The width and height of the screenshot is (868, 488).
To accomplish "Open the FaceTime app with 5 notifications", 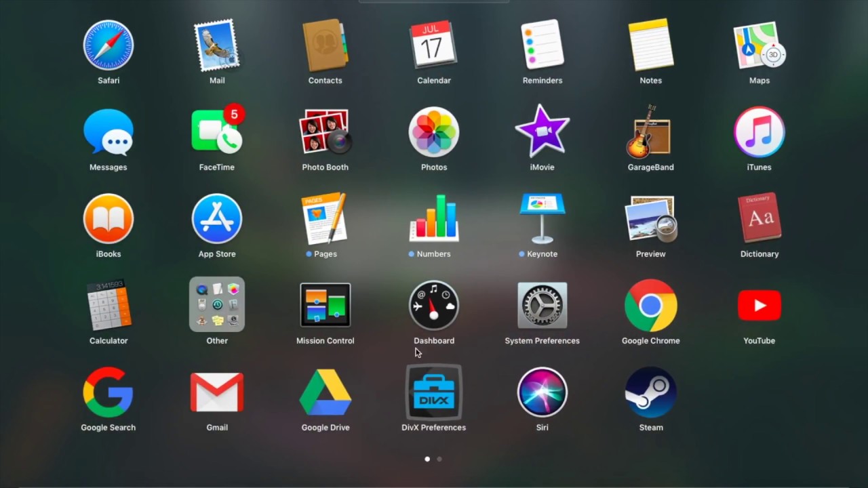I will 217,131.
